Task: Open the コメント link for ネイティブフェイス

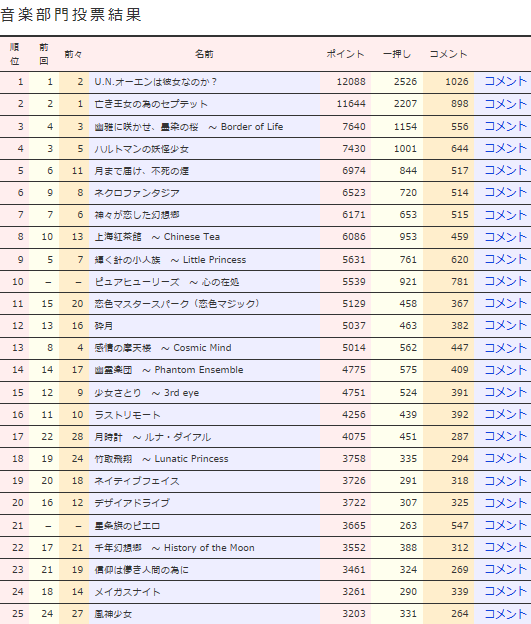Action: click(x=506, y=481)
